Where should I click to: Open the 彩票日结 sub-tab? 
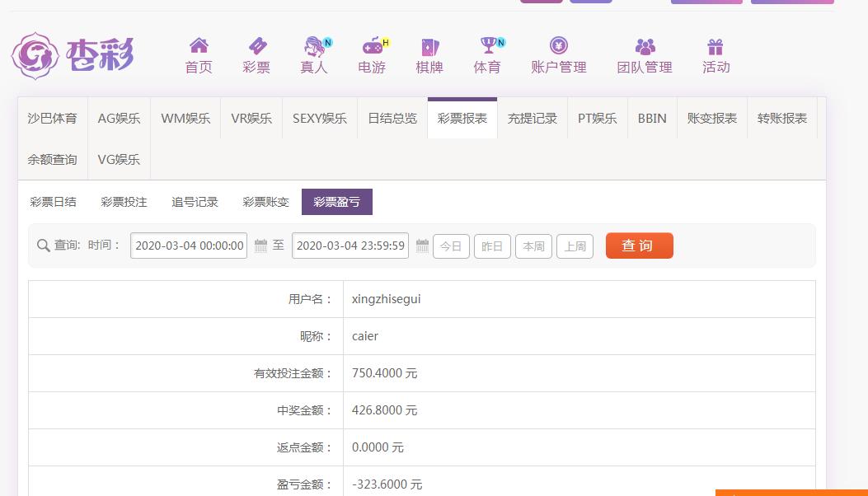53,202
